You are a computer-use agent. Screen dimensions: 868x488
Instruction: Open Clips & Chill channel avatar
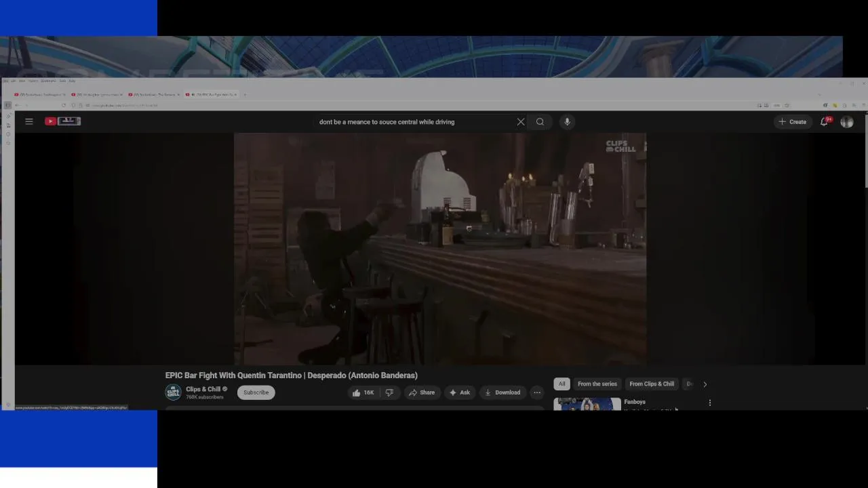[x=173, y=392]
